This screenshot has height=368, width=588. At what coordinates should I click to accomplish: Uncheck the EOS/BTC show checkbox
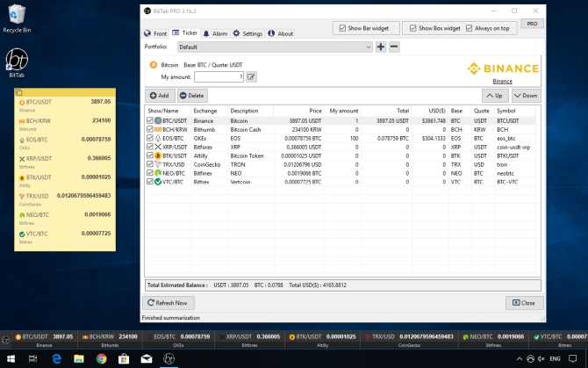pos(150,138)
